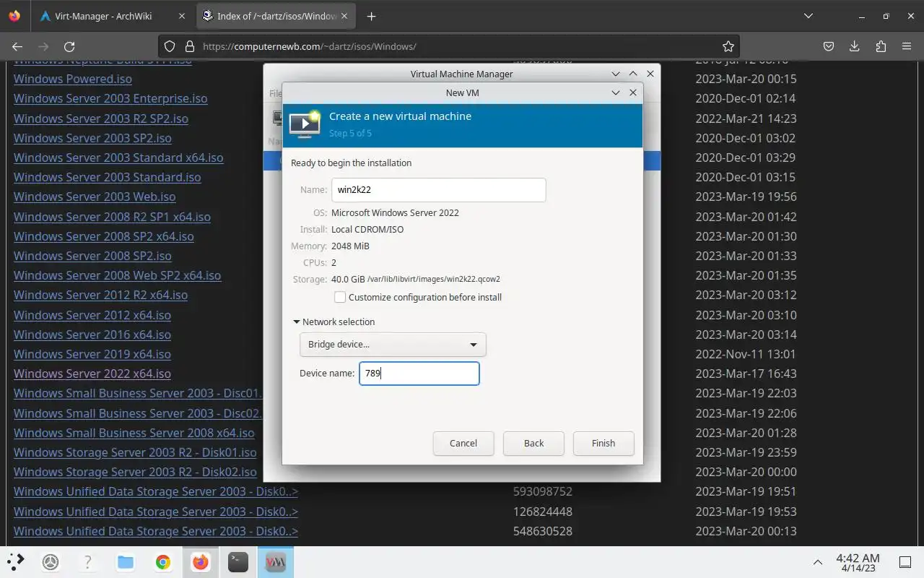This screenshot has height=578, width=924.
Task: Open Windows Powered.iso link
Action: coord(73,79)
